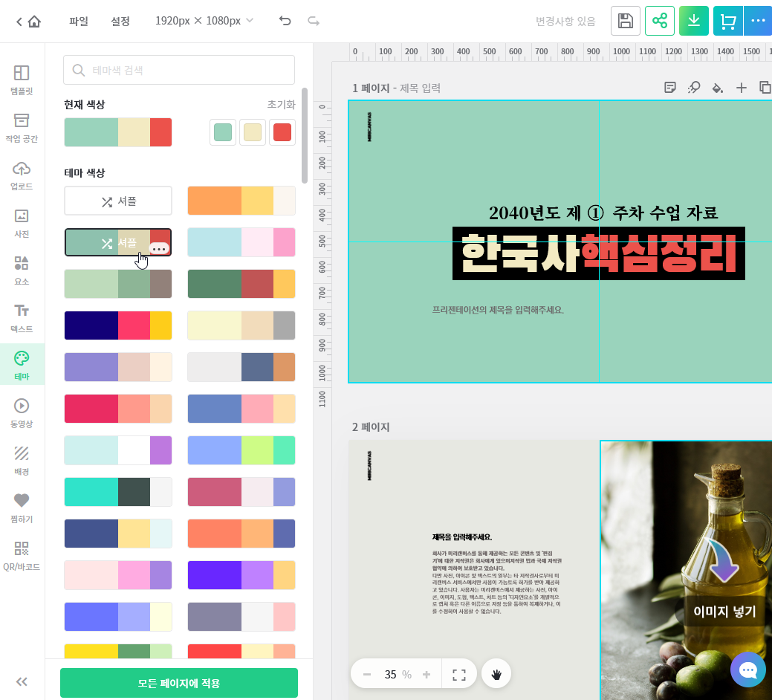Apply the cream, beige and gray theme palette
This screenshot has height=700, width=772.
pos(241,325)
